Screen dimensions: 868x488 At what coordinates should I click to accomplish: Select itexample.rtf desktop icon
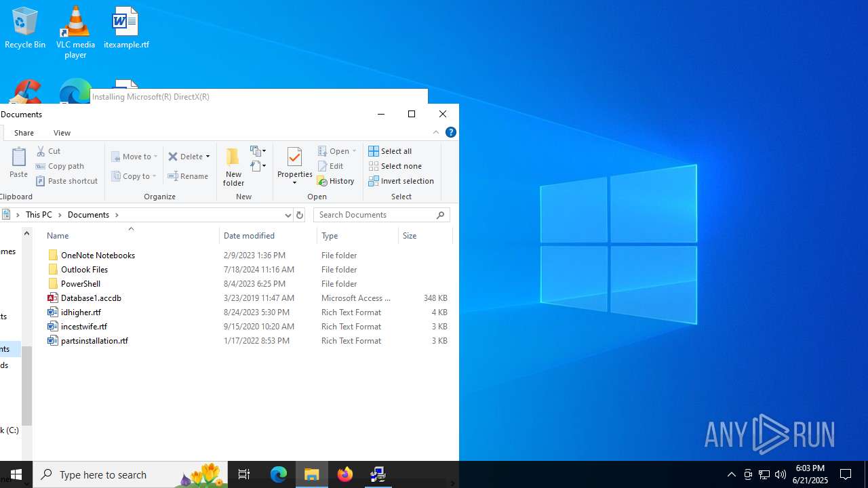[126, 28]
